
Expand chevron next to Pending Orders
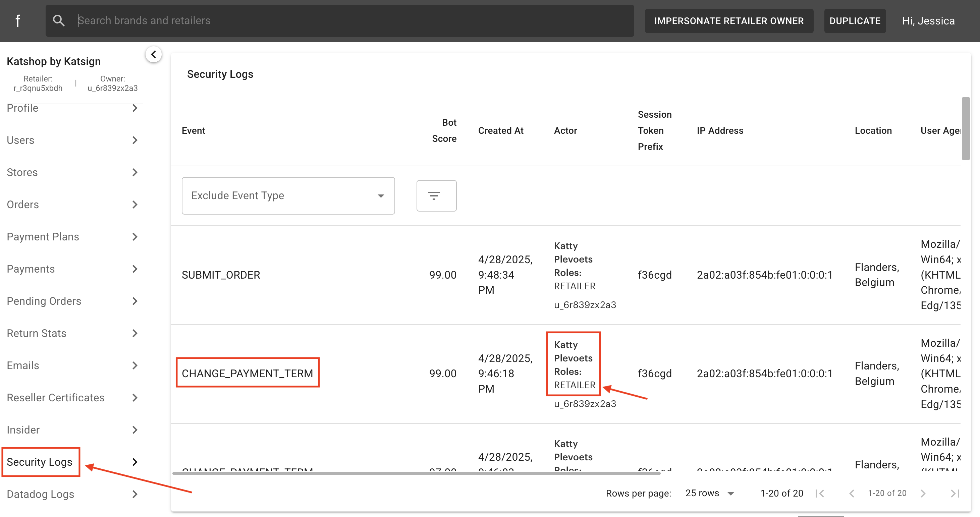[135, 301]
